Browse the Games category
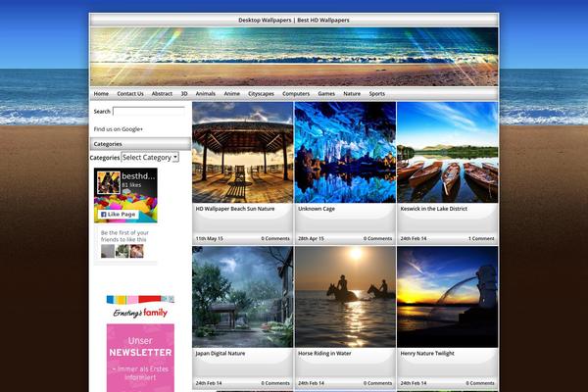 pyautogui.click(x=326, y=94)
